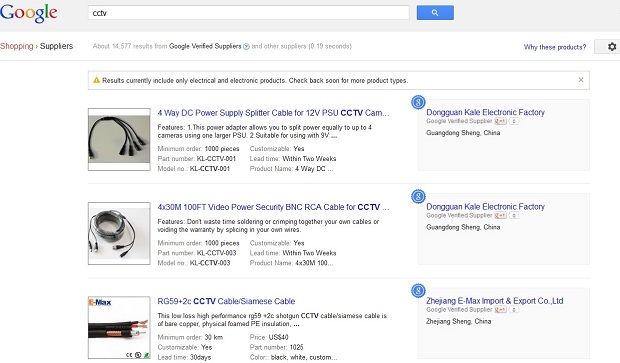Click the blue search magnifier button
The image size is (620, 363).
coord(435,13)
